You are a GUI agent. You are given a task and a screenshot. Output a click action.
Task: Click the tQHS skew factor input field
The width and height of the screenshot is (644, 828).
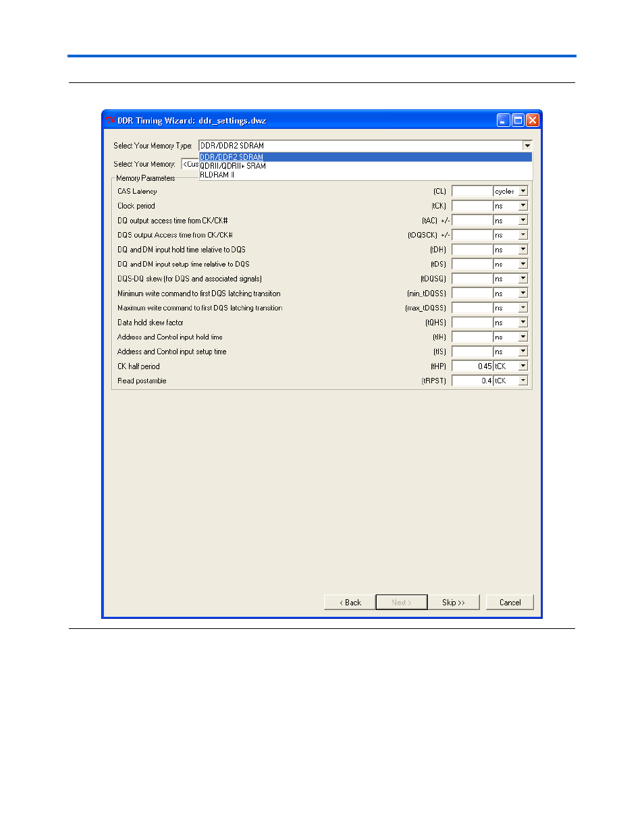pyautogui.click(x=473, y=323)
